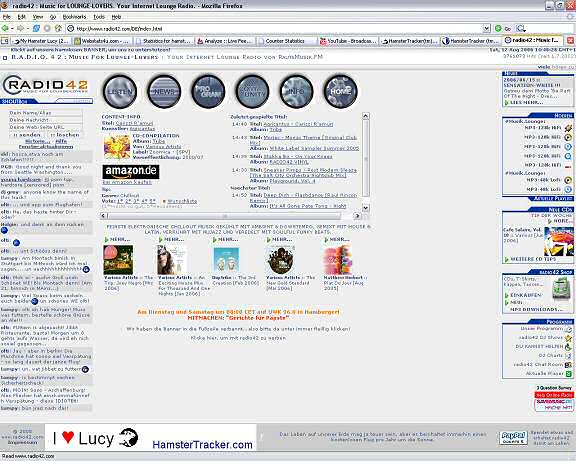The image size is (576, 461).
Task: Open the PROGRAM round navigation button
Action: pyautogui.click(x=208, y=91)
